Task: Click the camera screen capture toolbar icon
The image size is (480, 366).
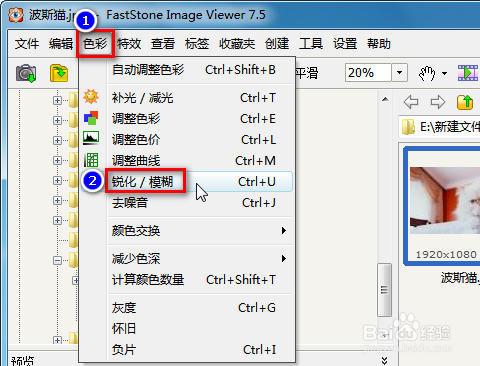Action: (26, 73)
